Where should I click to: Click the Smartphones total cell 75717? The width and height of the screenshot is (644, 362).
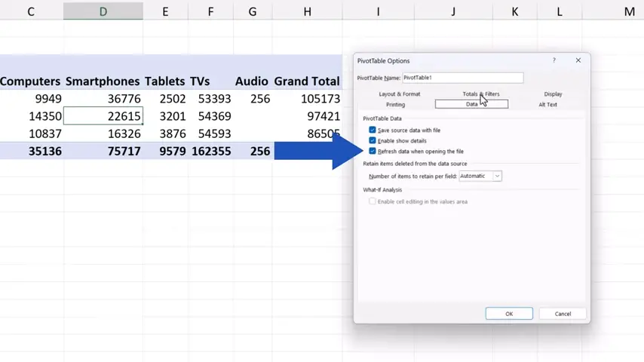point(103,151)
